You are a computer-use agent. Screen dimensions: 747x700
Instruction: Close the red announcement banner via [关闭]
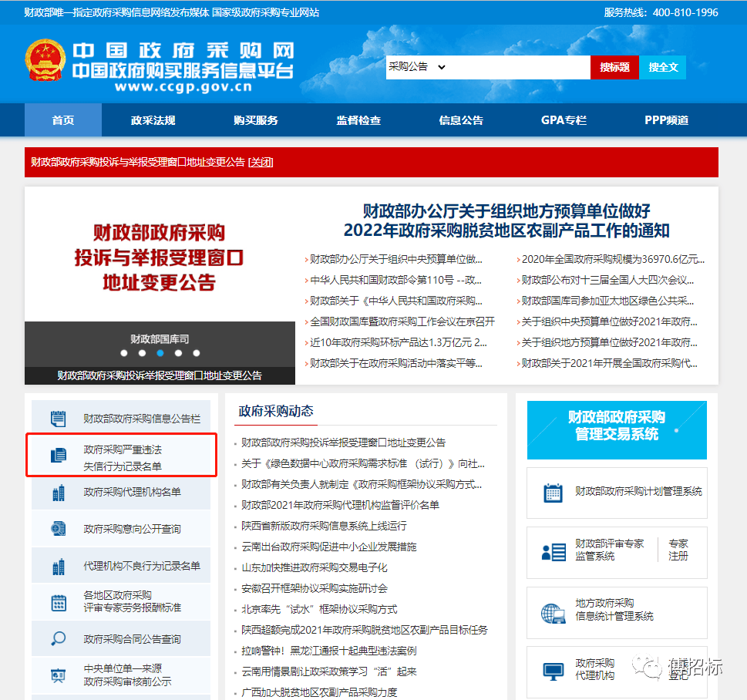[x=261, y=162]
